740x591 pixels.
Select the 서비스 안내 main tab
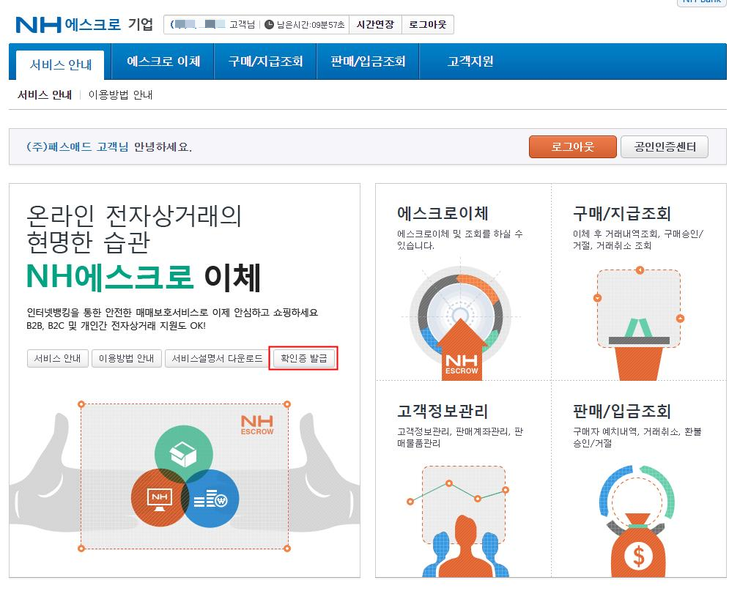(60, 65)
